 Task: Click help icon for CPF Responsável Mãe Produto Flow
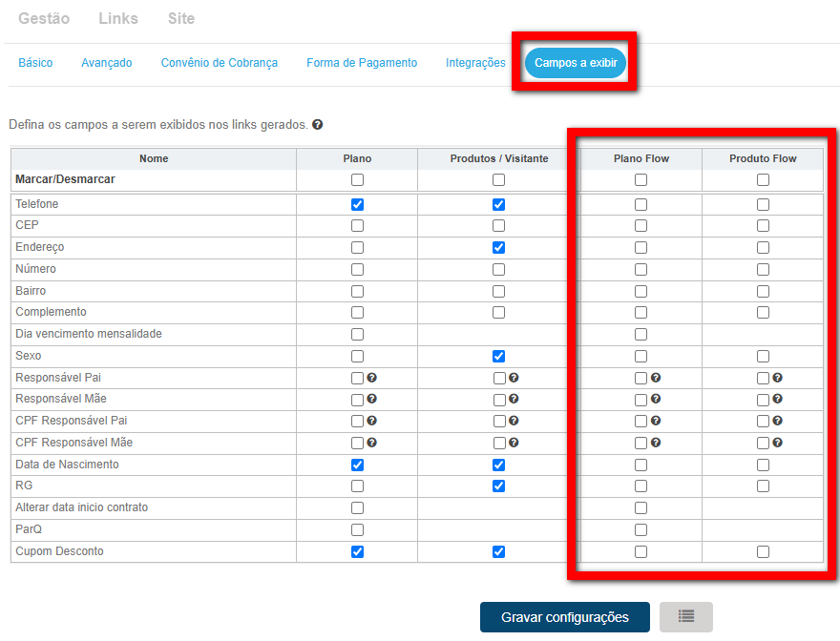(778, 443)
